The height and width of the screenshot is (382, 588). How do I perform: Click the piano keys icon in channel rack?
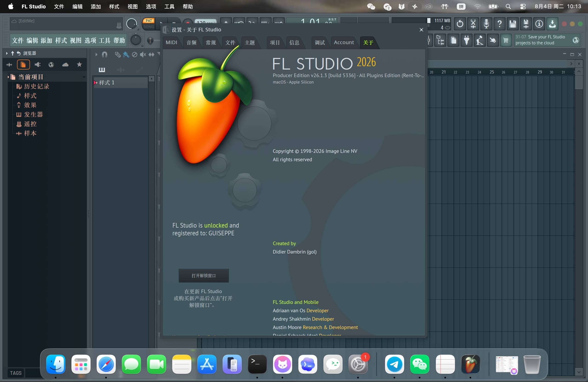click(x=102, y=70)
